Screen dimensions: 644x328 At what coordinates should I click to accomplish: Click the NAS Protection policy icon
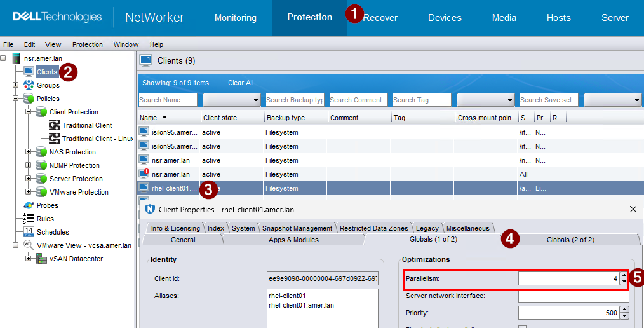click(41, 152)
